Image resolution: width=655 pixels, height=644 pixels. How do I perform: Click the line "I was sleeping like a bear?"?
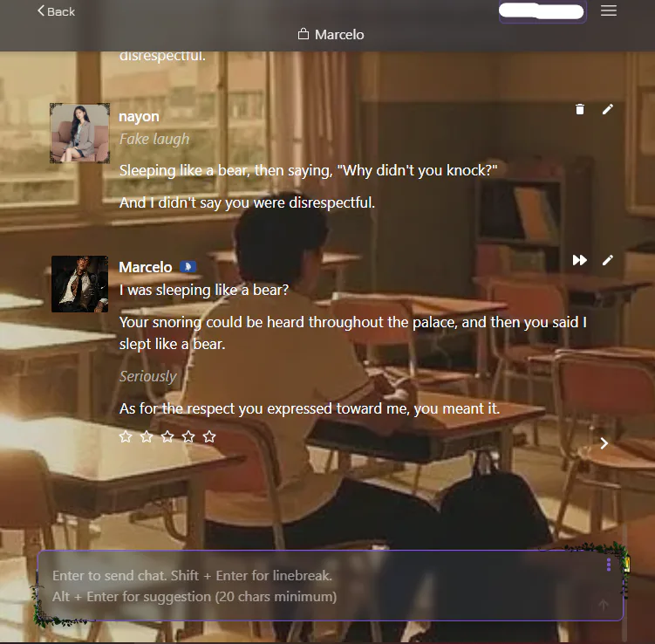coord(204,290)
